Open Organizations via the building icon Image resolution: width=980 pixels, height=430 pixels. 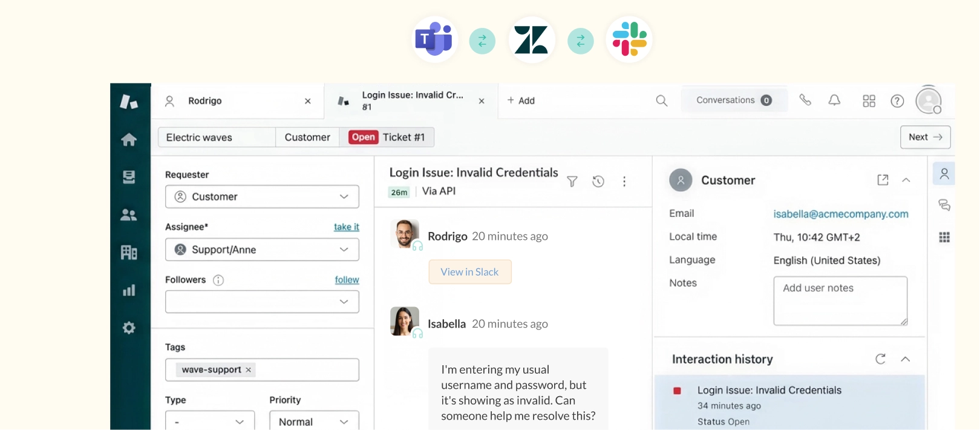tap(129, 252)
